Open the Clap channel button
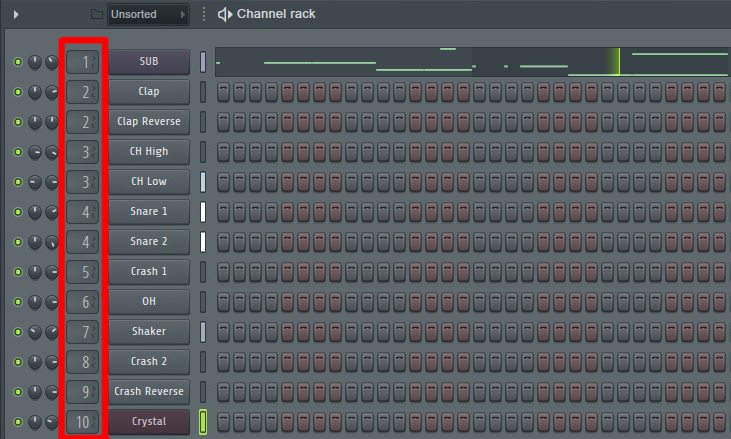The image size is (731, 439). click(149, 91)
